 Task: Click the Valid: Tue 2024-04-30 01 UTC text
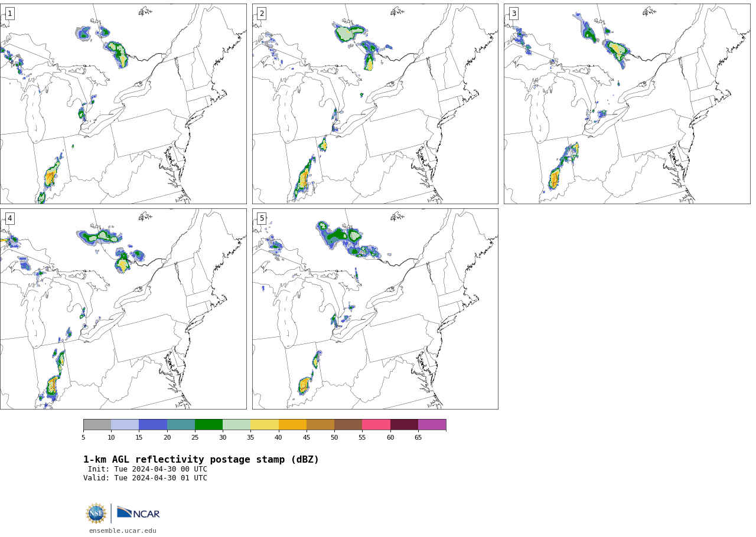coord(145,478)
